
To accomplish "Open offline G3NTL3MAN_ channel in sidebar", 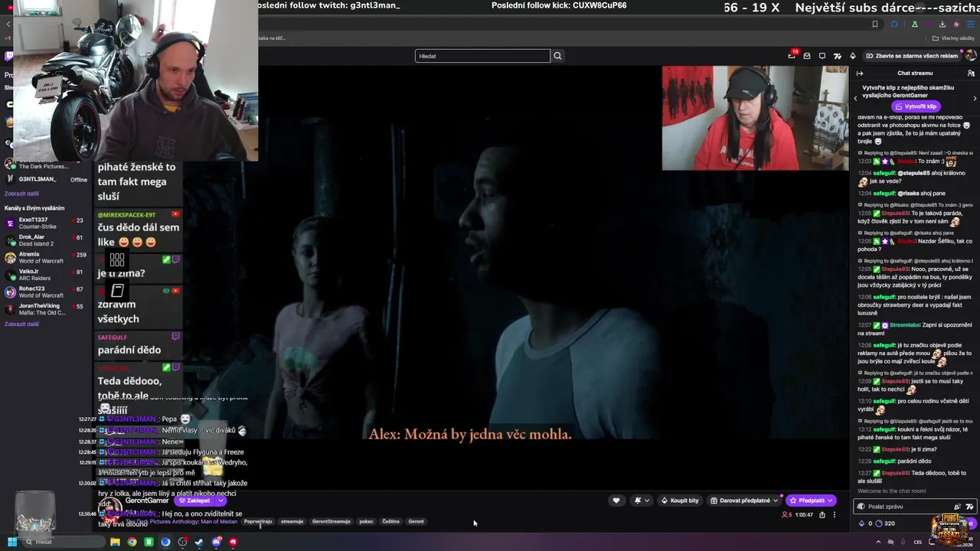I will [44, 179].
